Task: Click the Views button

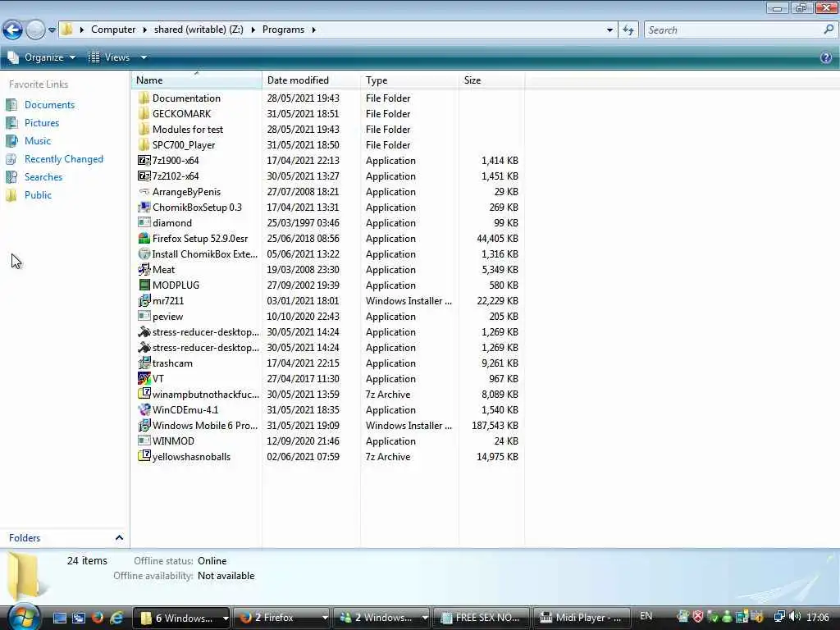Action: pos(109,57)
